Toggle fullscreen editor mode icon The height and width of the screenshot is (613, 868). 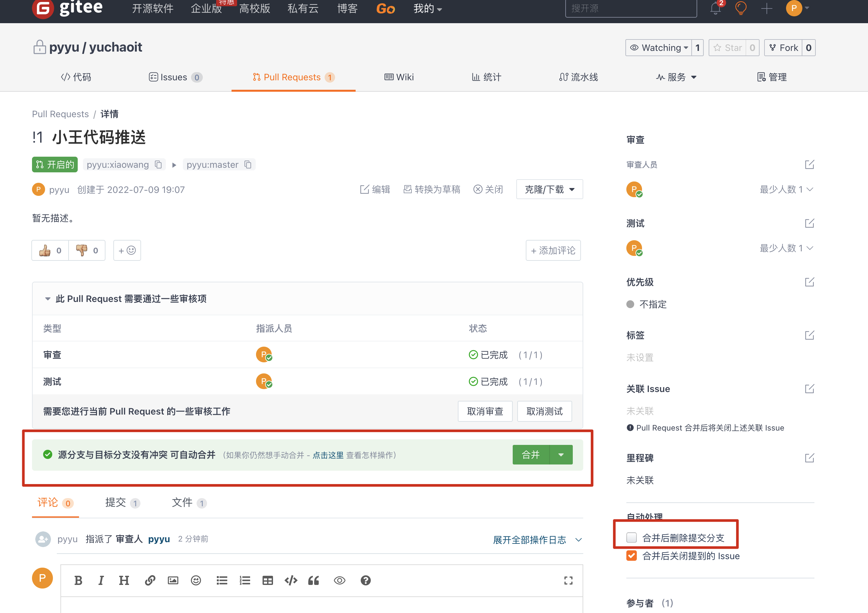(x=568, y=580)
